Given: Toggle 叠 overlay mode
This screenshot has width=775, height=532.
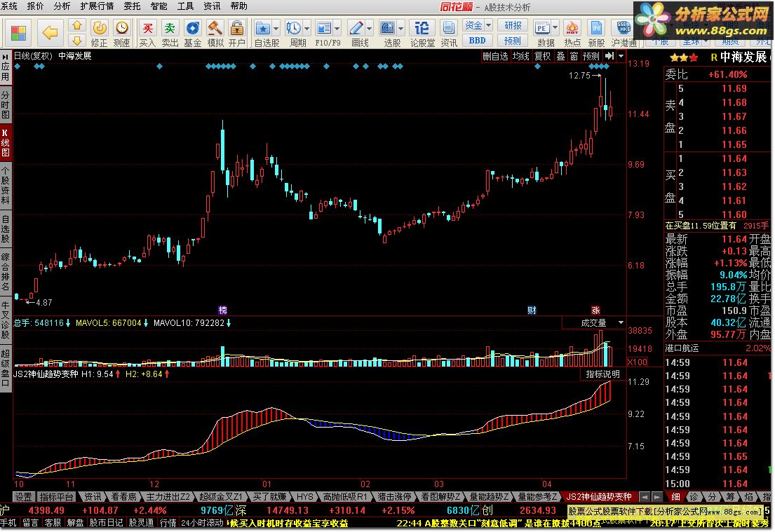Looking at the screenshot, I should 560,56.
